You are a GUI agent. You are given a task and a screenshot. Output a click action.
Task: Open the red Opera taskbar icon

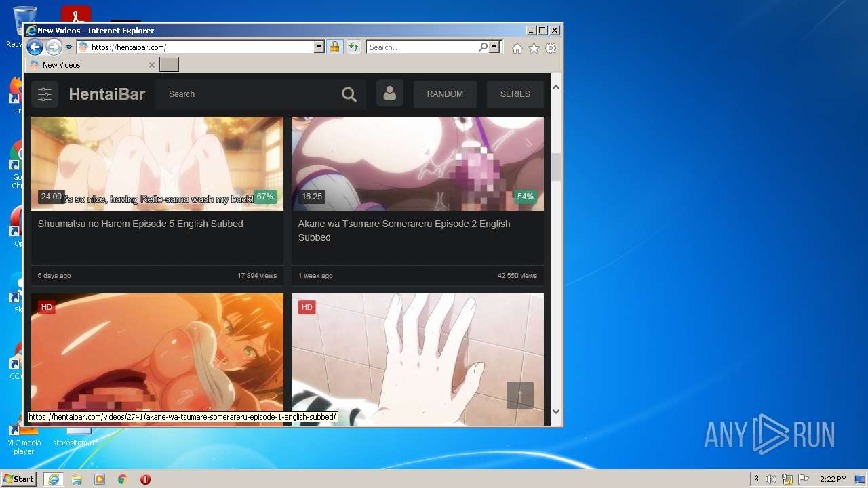pyautogui.click(x=145, y=479)
